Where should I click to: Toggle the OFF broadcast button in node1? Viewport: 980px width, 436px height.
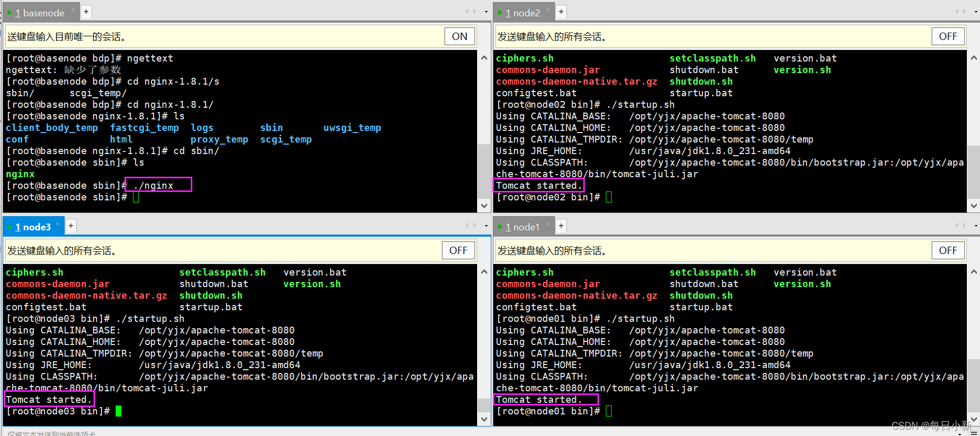[x=948, y=250]
